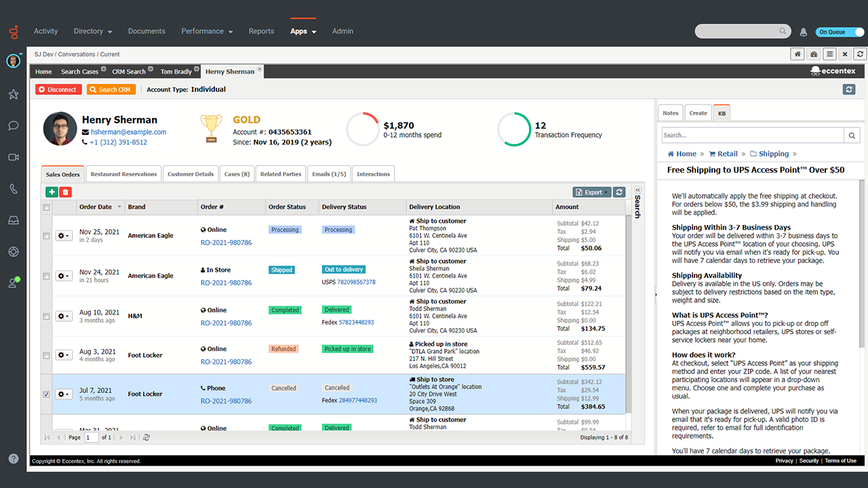Click the list view icon in top toolbar
This screenshot has height=488, width=868.
pyautogui.click(x=829, y=54)
